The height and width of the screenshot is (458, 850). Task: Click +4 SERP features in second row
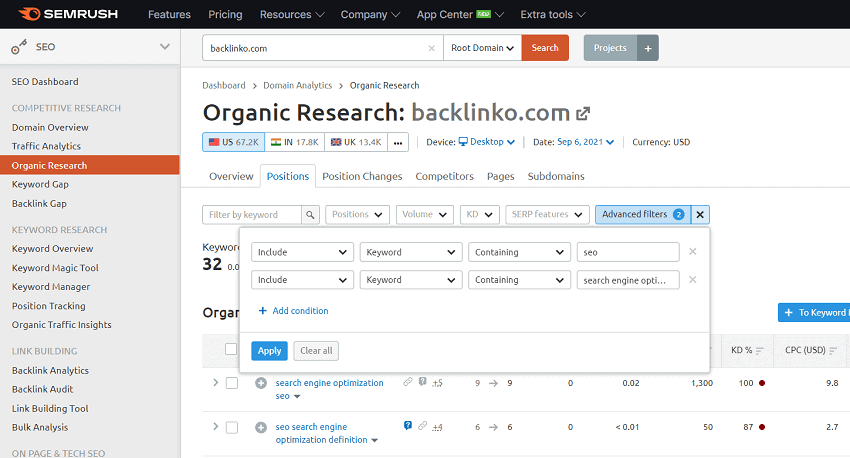[x=437, y=428]
